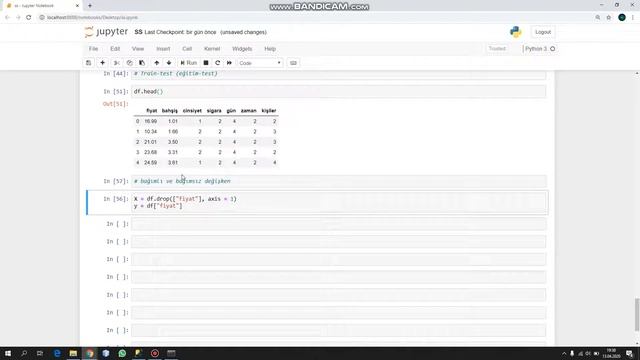
Task: Save the notebook with the floppy disk icon
Action: point(89,63)
